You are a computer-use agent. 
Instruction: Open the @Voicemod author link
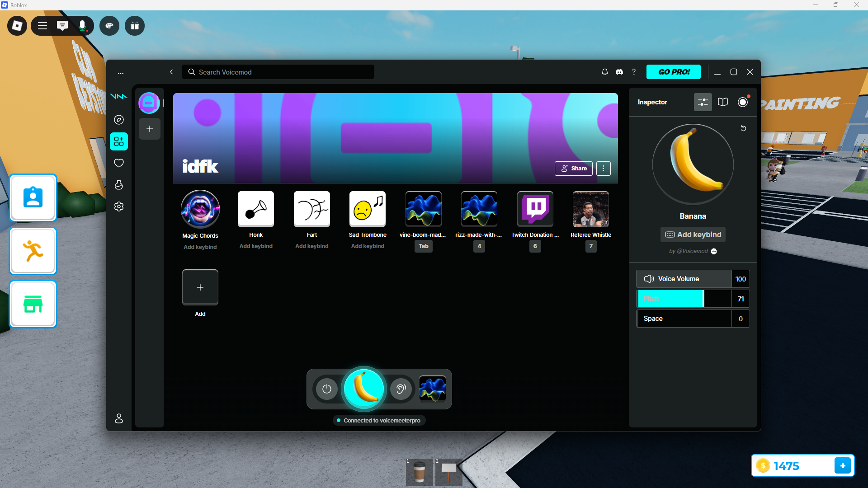693,251
